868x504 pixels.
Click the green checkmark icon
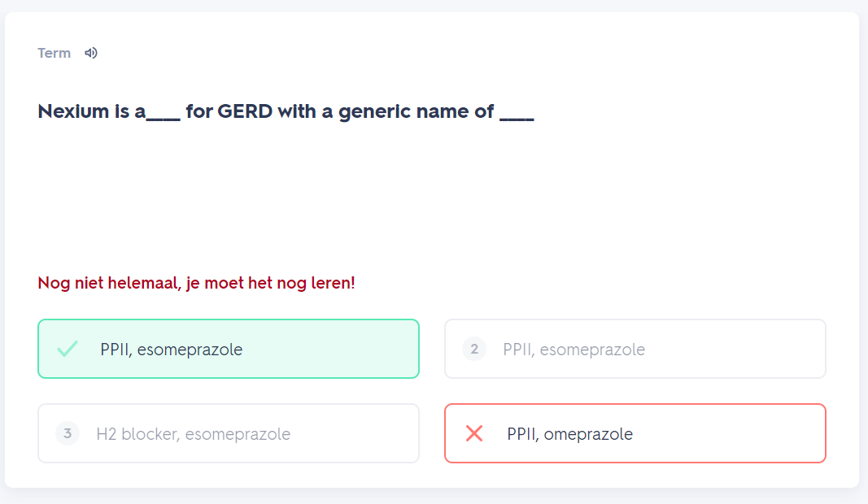pyautogui.click(x=68, y=350)
